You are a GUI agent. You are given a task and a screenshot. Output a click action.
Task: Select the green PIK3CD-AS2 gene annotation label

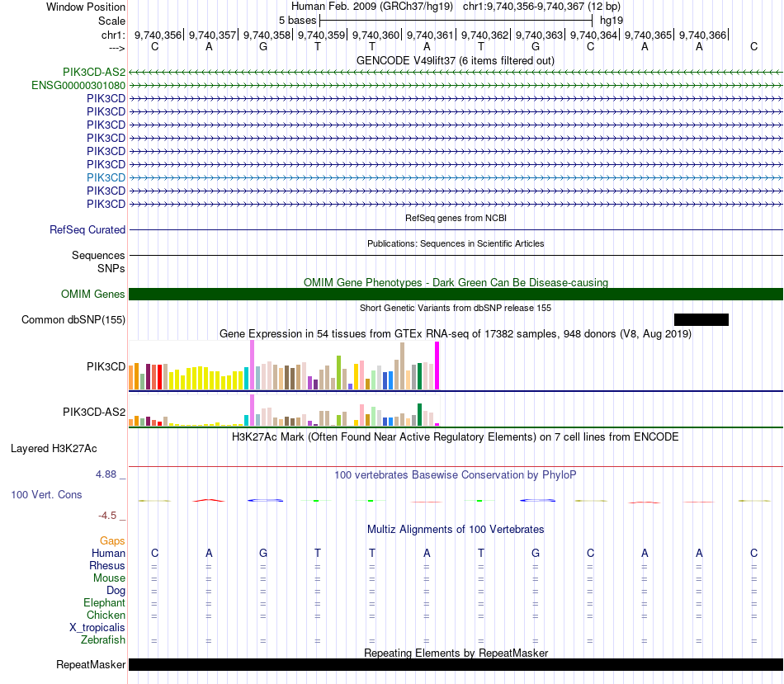pyautogui.click(x=94, y=73)
